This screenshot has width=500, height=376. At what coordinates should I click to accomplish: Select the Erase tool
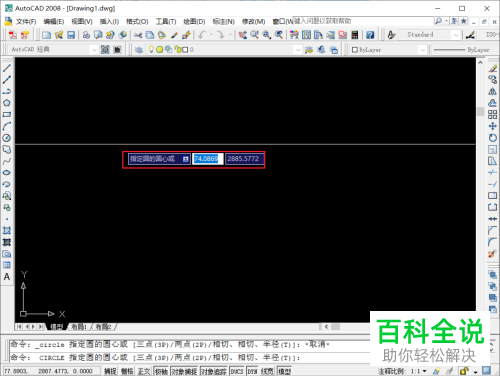(x=492, y=68)
